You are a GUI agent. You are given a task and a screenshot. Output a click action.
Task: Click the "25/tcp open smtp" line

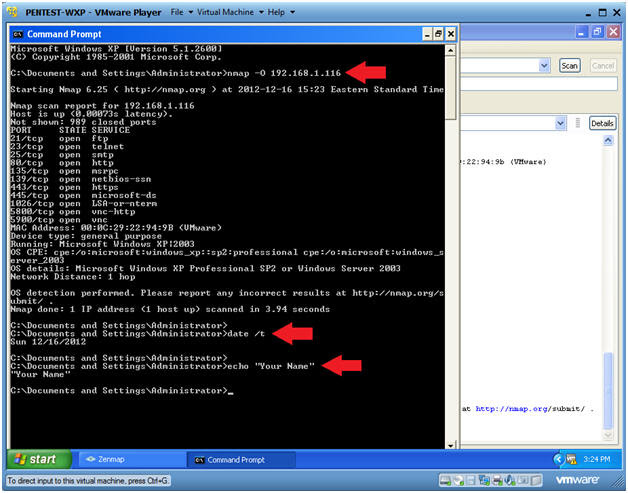62,155
